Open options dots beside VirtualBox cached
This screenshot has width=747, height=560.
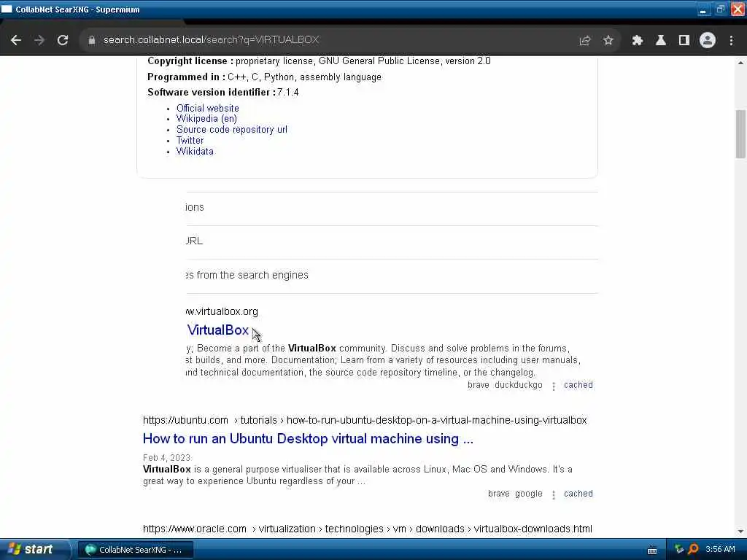point(553,386)
